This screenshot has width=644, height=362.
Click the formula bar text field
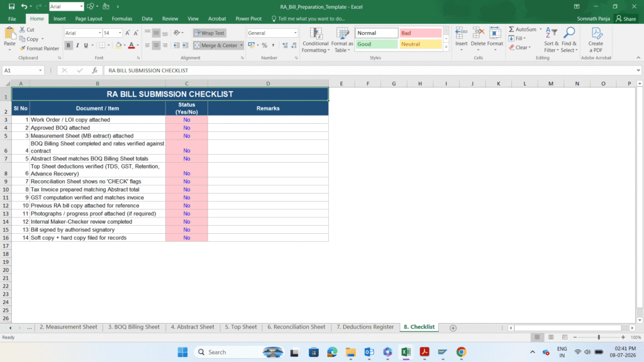point(370,70)
